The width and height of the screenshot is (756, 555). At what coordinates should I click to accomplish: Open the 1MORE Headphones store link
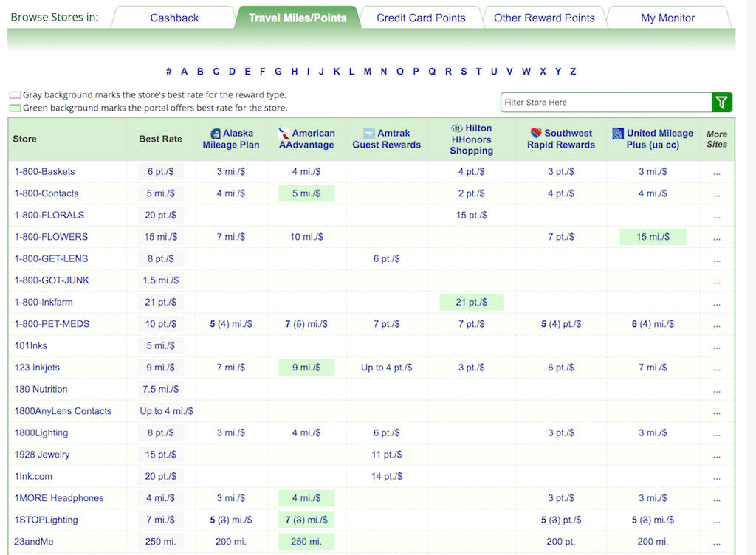pyautogui.click(x=59, y=498)
